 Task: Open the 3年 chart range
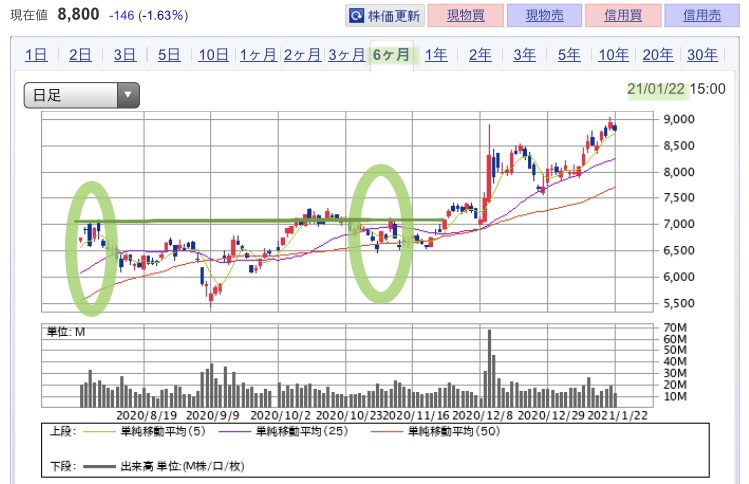(x=524, y=55)
